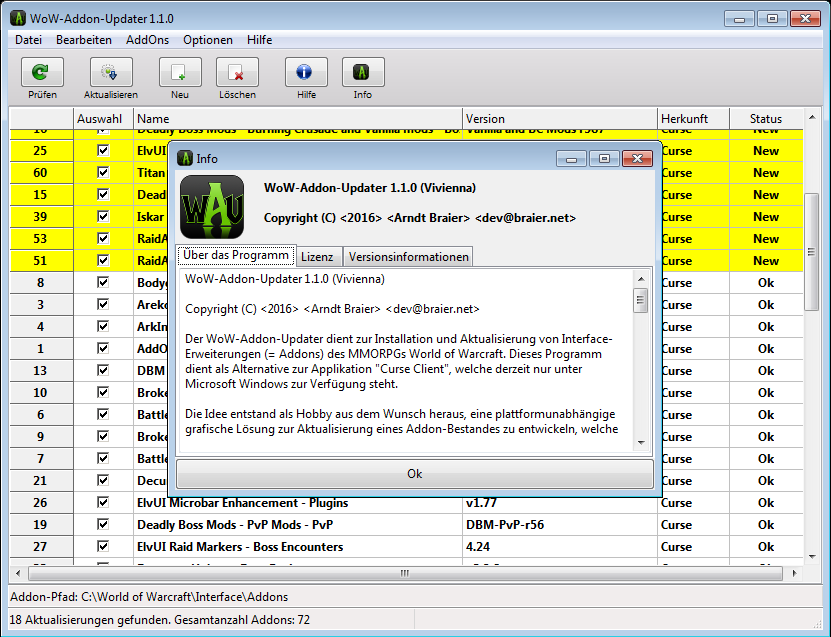Toggle the checkbox in row 13

click(103, 370)
